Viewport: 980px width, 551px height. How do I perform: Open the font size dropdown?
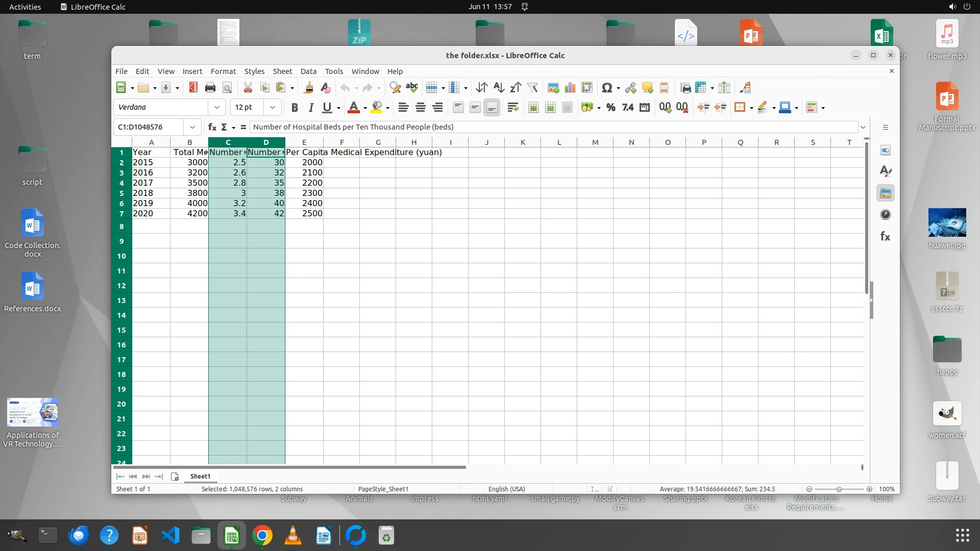click(272, 107)
